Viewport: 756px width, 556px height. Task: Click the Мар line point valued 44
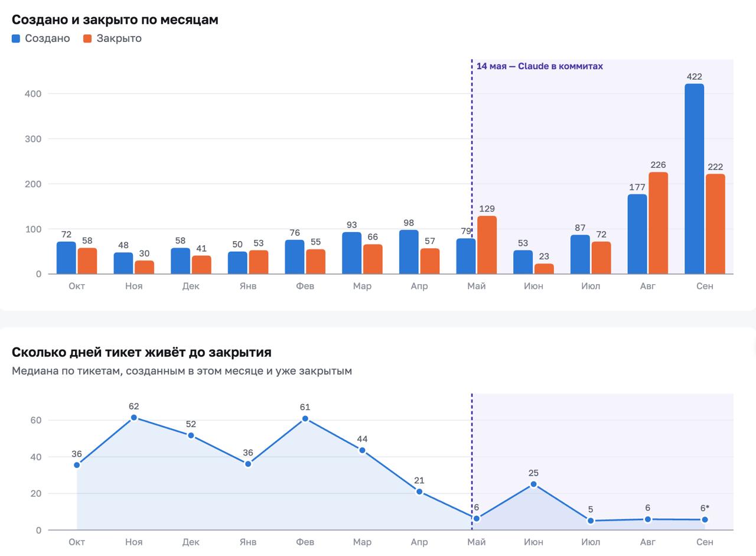click(x=362, y=450)
